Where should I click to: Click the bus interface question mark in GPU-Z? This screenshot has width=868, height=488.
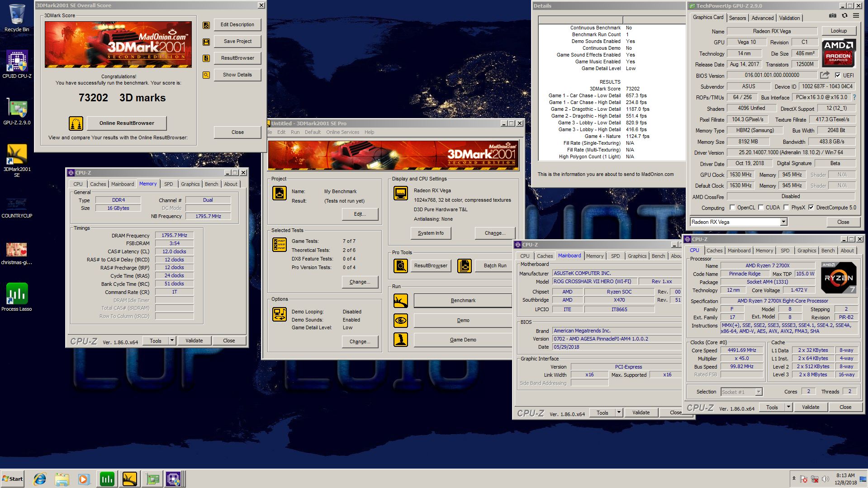854,97
